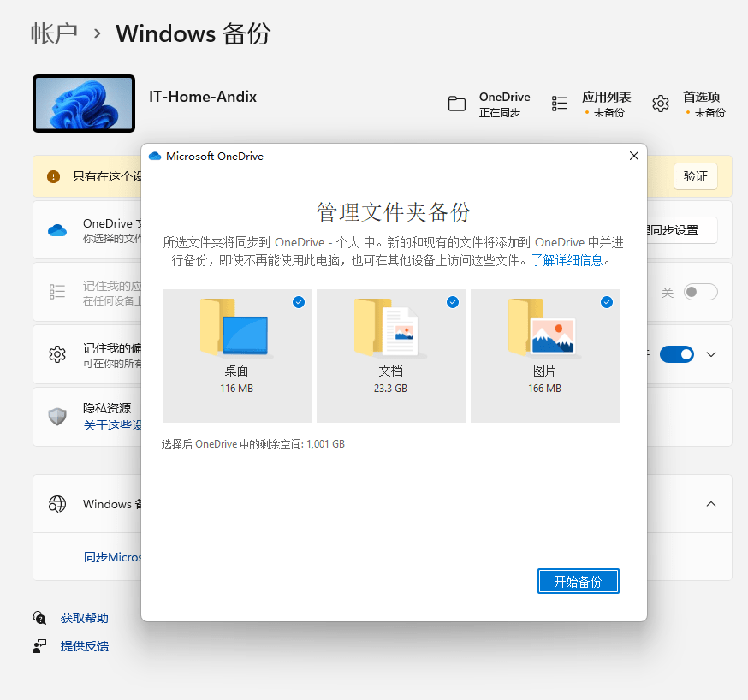Click the Windows 备份 globe icon
Viewport: 748px width, 700px height.
pos(56,504)
